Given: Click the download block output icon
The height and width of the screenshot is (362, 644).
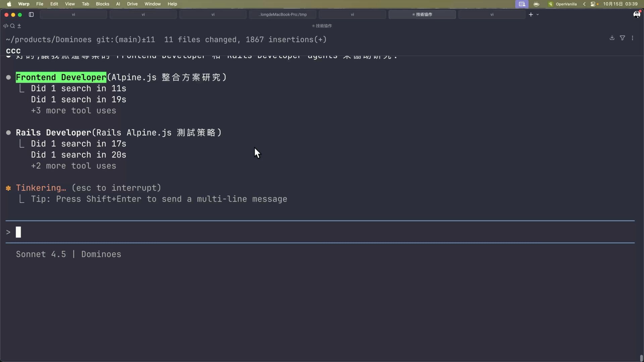Looking at the screenshot, I should tap(612, 38).
